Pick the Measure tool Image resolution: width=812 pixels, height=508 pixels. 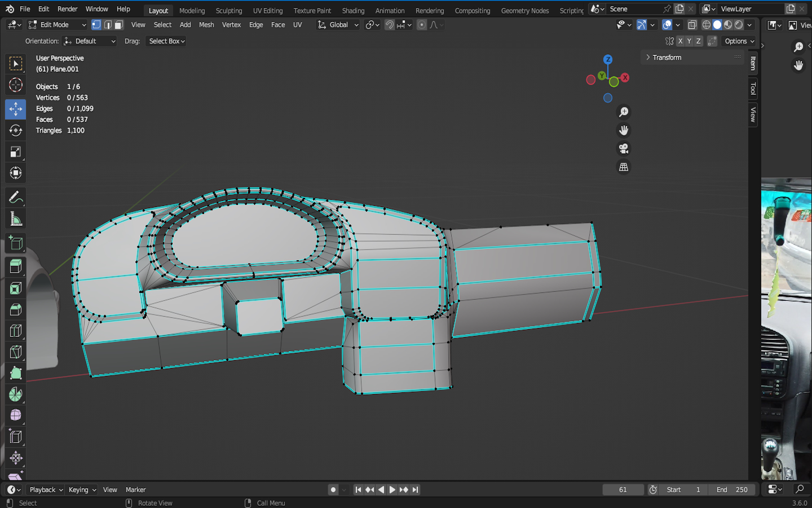tap(15, 219)
